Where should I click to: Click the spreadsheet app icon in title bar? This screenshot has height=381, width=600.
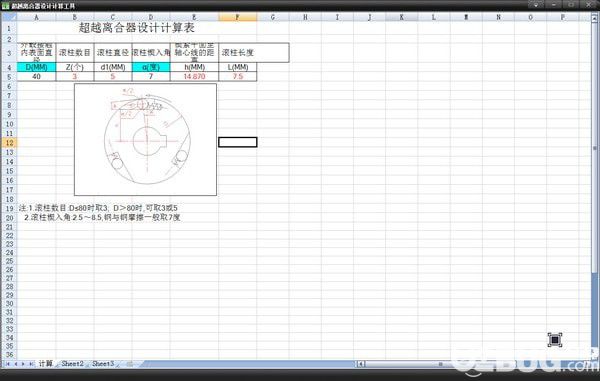[x=5, y=6]
